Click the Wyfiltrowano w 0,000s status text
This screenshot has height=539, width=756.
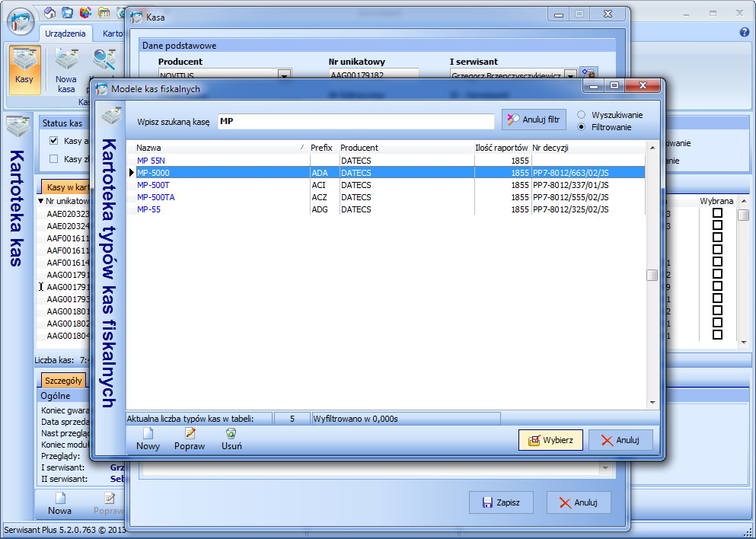[x=356, y=419]
